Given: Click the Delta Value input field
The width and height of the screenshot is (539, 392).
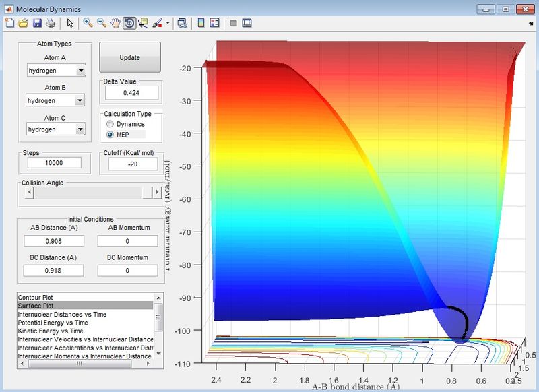Looking at the screenshot, I should [x=131, y=93].
